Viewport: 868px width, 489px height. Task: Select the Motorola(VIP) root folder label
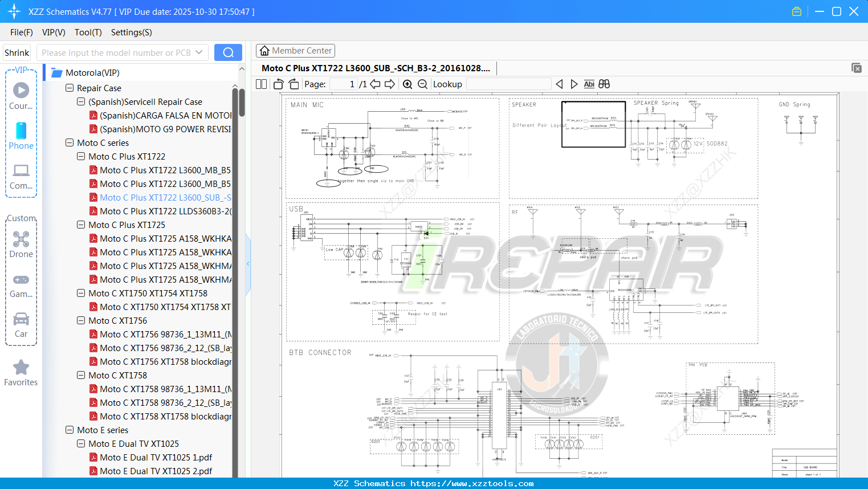(92, 73)
